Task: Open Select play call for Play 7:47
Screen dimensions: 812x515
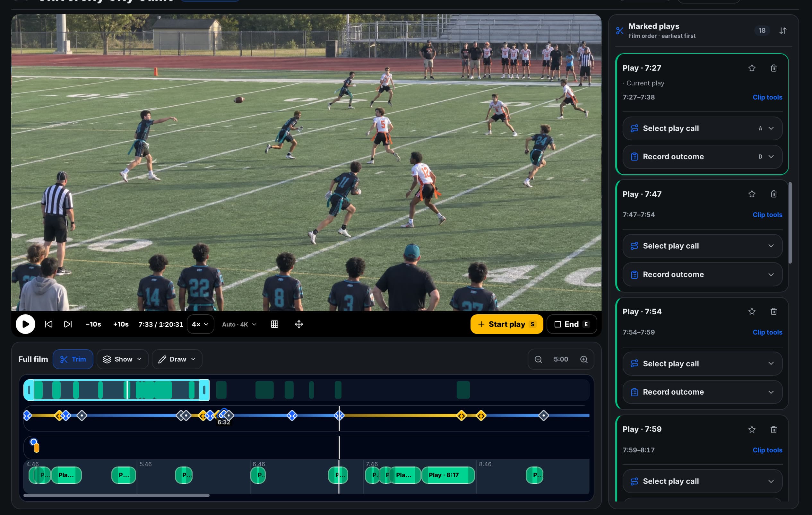Action: pyautogui.click(x=703, y=246)
